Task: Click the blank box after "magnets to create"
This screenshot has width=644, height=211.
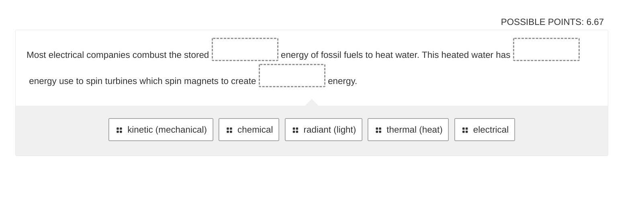Action: tap(292, 76)
